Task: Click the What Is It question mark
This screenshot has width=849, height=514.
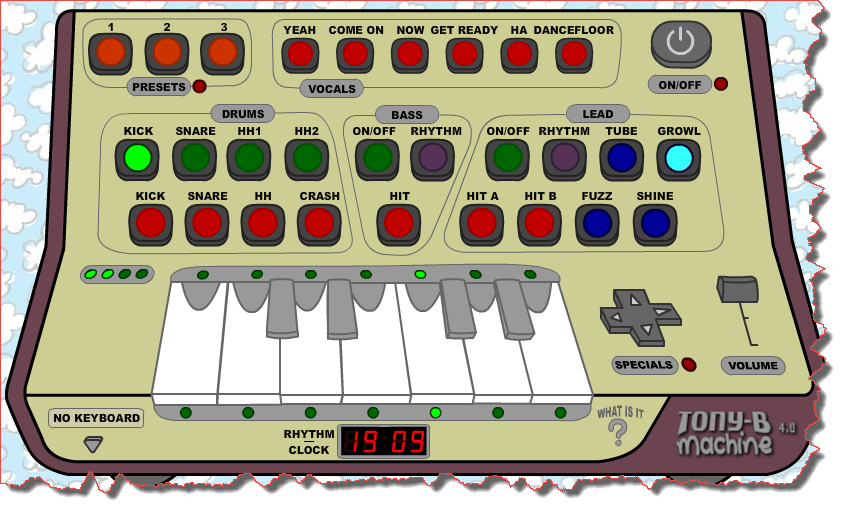Action: [x=618, y=431]
